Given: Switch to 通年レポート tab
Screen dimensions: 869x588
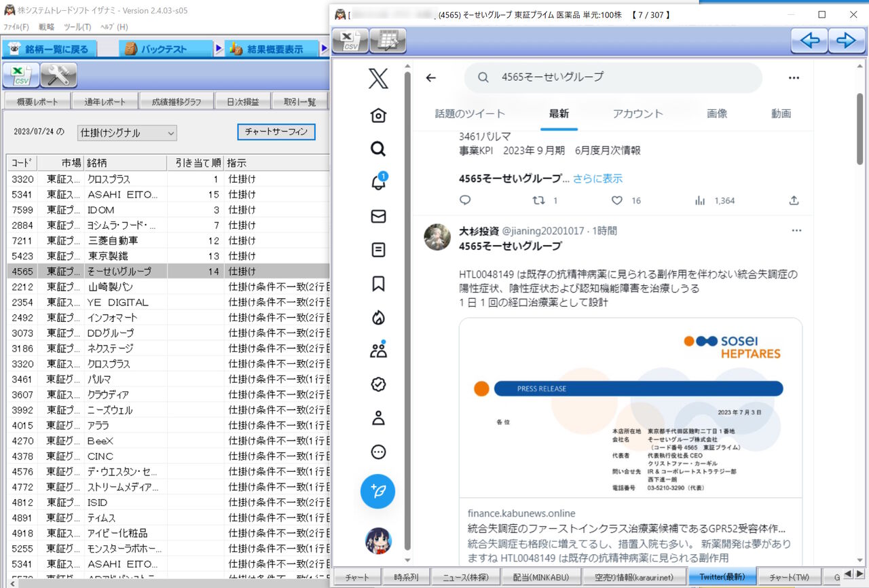Looking at the screenshot, I should pyautogui.click(x=105, y=102).
